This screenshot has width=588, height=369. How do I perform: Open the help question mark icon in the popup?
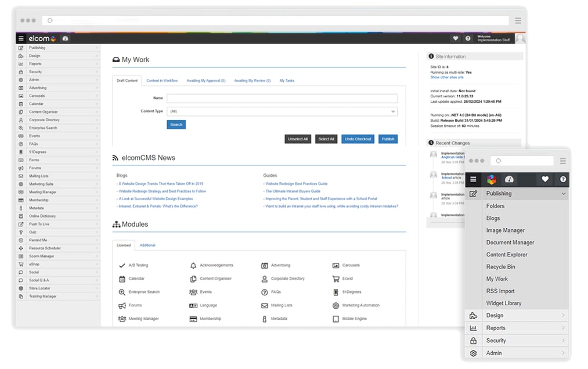click(562, 180)
